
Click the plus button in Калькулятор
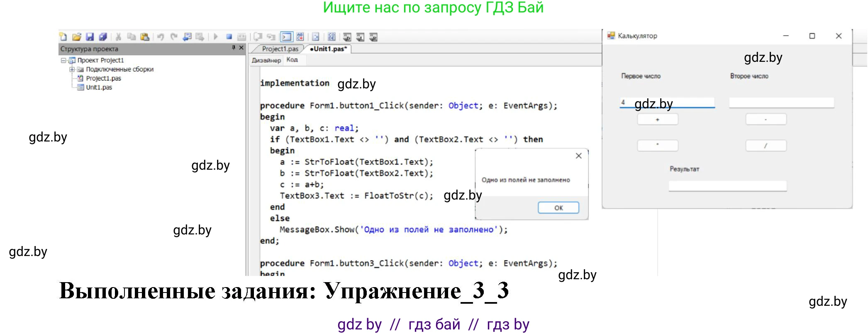pos(657,119)
